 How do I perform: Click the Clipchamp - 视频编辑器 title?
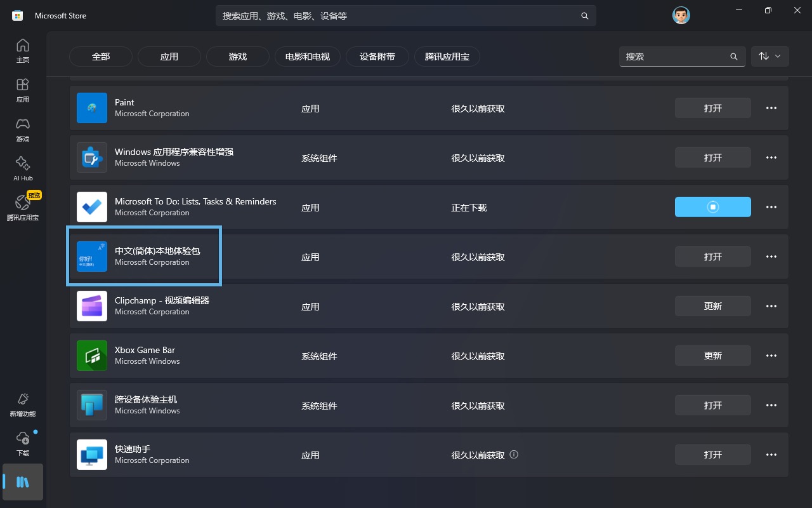tap(162, 300)
